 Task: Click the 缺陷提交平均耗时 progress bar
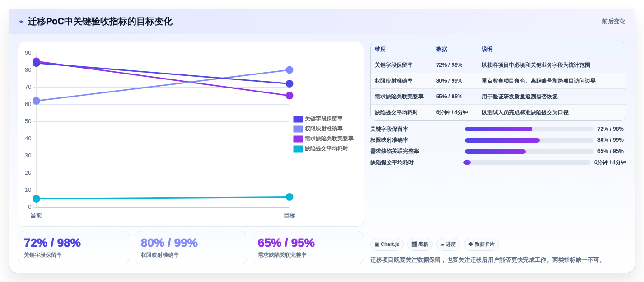[x=527, y=162]
